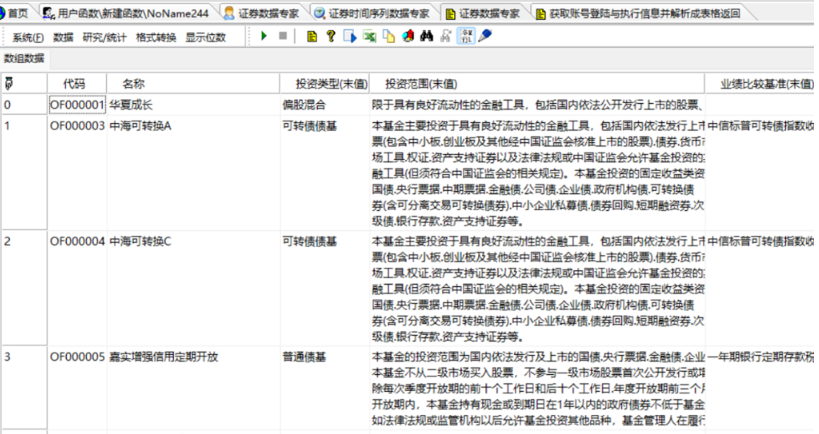The width and height of the screenshot is (819, 434).
Task: Click the copy documents icon
Action: (389, 36)
